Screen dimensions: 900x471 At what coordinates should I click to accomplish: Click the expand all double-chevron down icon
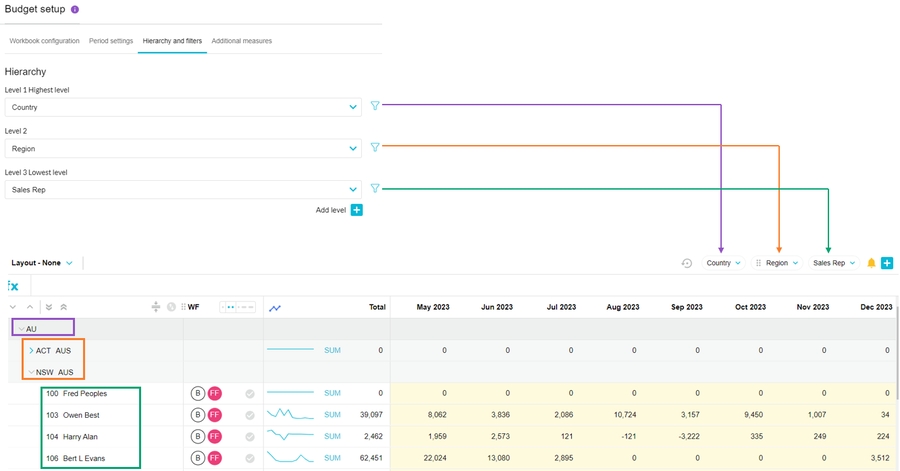click(49, 307)
